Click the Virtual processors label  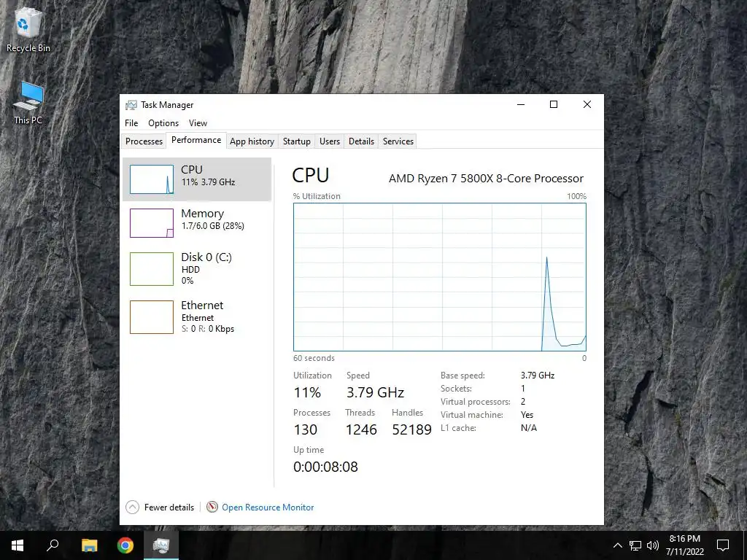(476, 402)
